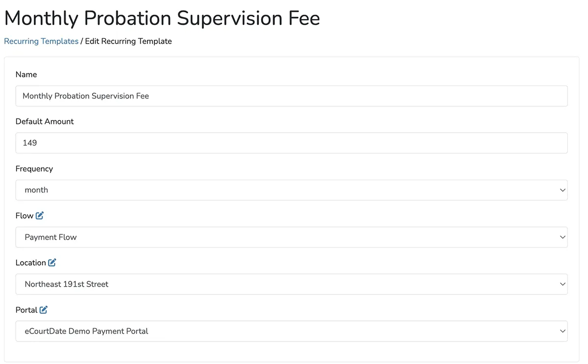The width and height of the screenshot is (588, 364).
Task: Click the Default Amount label
Action: pyautogui.click(x=45, y=121)
